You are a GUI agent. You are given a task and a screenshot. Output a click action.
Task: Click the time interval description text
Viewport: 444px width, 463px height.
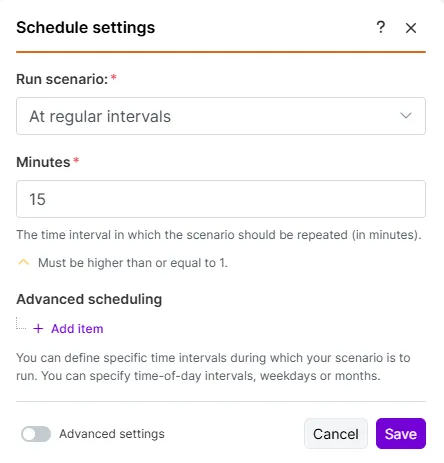tap(219, 235)
